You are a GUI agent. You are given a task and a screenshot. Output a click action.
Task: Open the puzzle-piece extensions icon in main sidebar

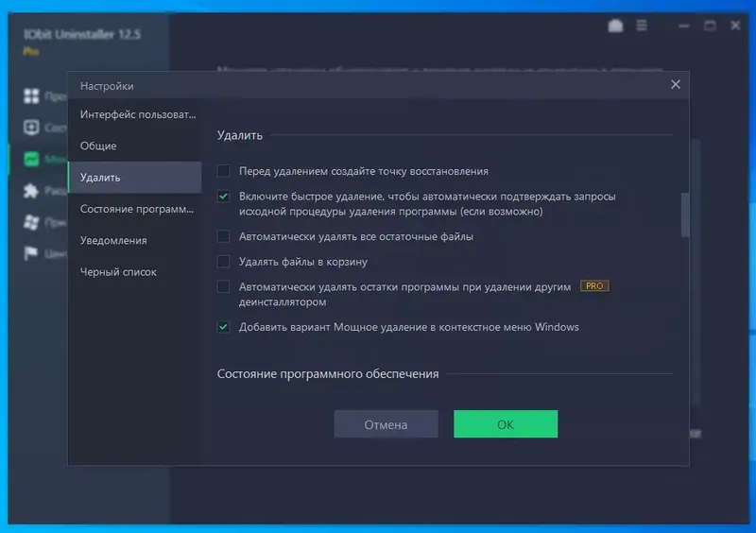(31, 191)
